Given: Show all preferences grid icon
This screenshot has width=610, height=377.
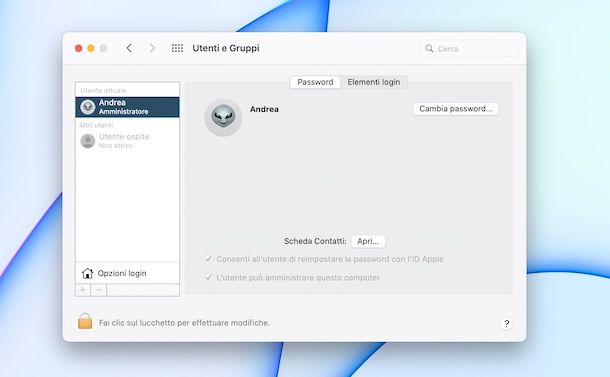Looking at the screenshot, I should pyautogui.click(x=177, y=48).
